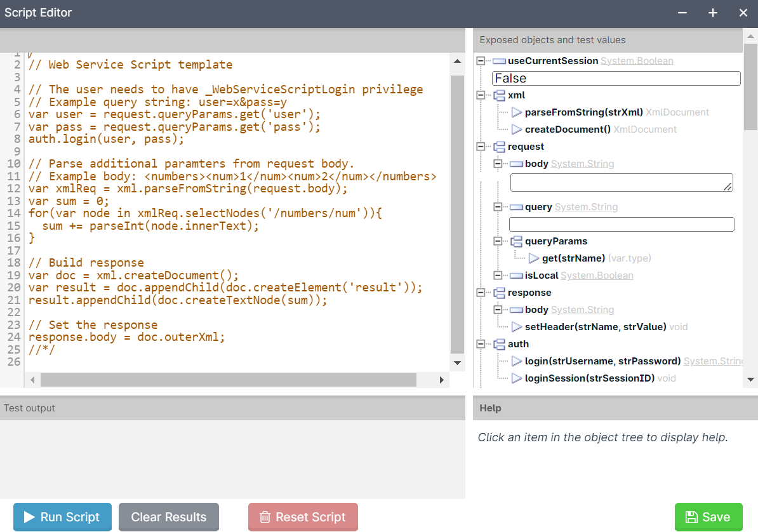Click code line 13 var sum = 0
Image resolution: width=758 pixels, height=532 pixels.
point(69,201)
